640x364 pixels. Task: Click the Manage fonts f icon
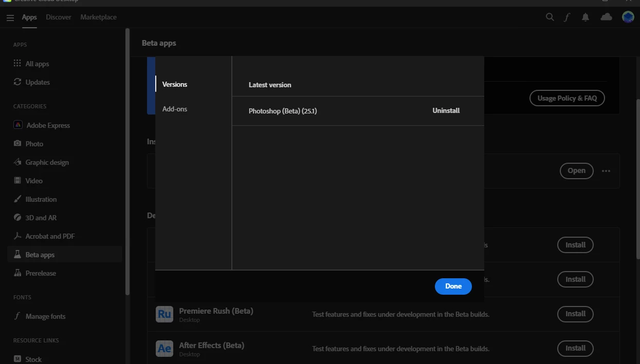[x=17, y=316]
